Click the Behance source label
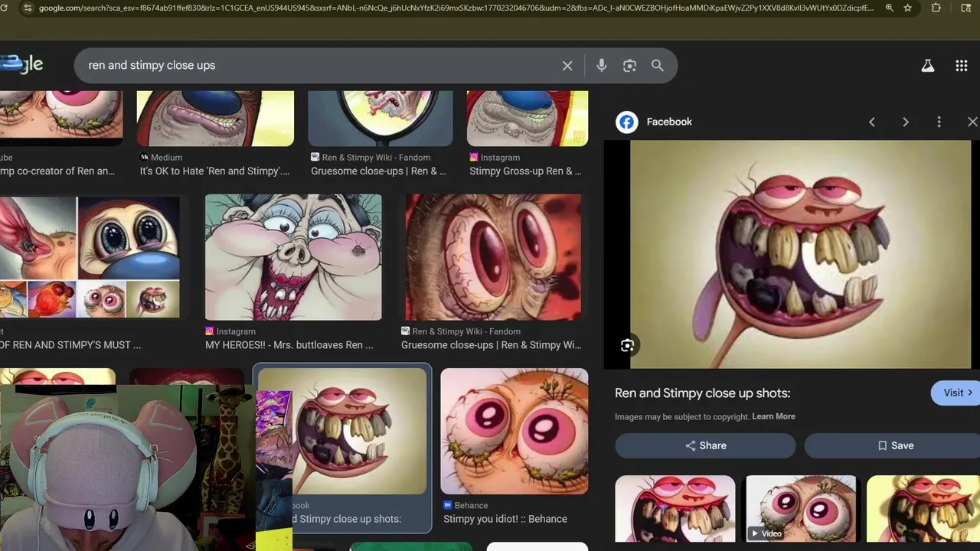Image resolution: width=980 pixels, height=551 pixels. (471, 505)
